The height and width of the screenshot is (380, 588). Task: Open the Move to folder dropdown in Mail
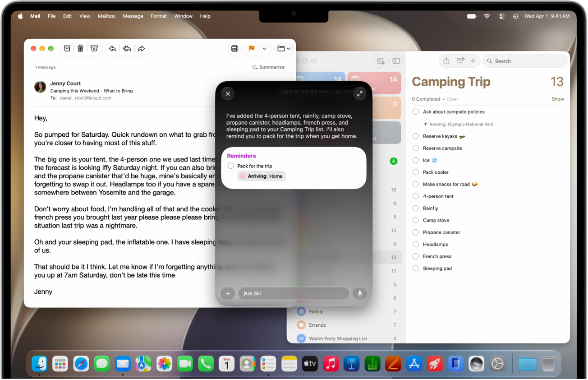point(284,49)
